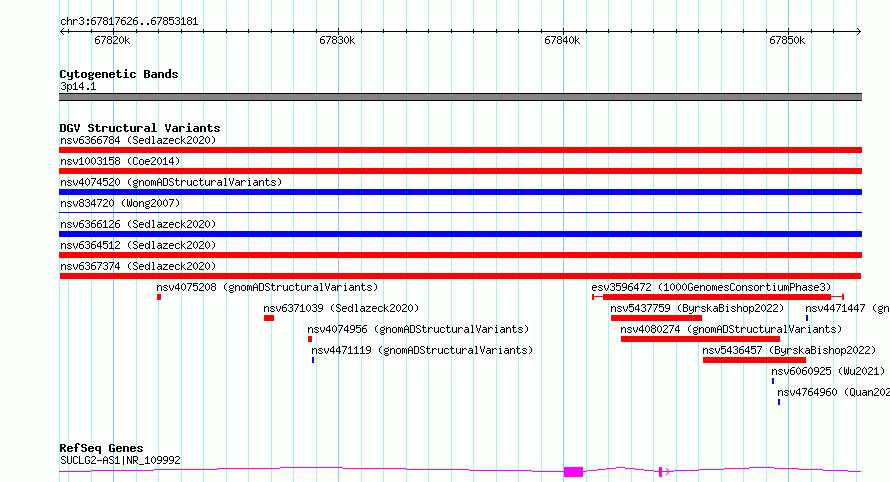Click the SUCLG2-AS1|NR_109992 gene label

pyautogui.click(x=120, y=460)
